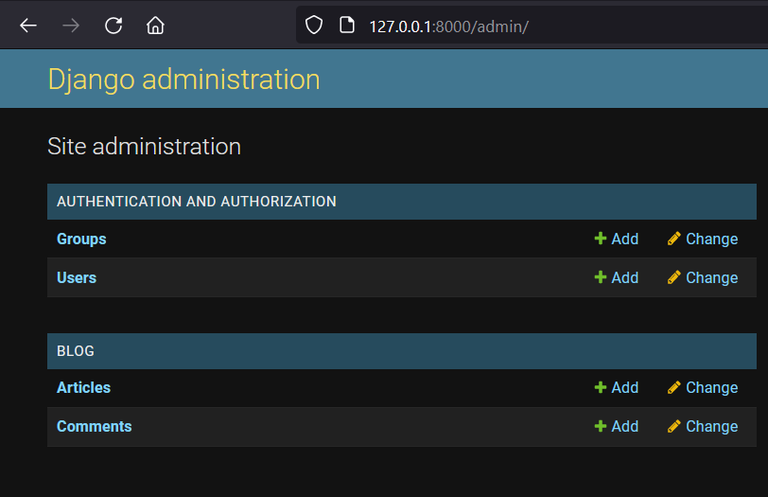Click the pencil icon in Comments row
This screenshot has width=768, height=497.
(674, 426)
